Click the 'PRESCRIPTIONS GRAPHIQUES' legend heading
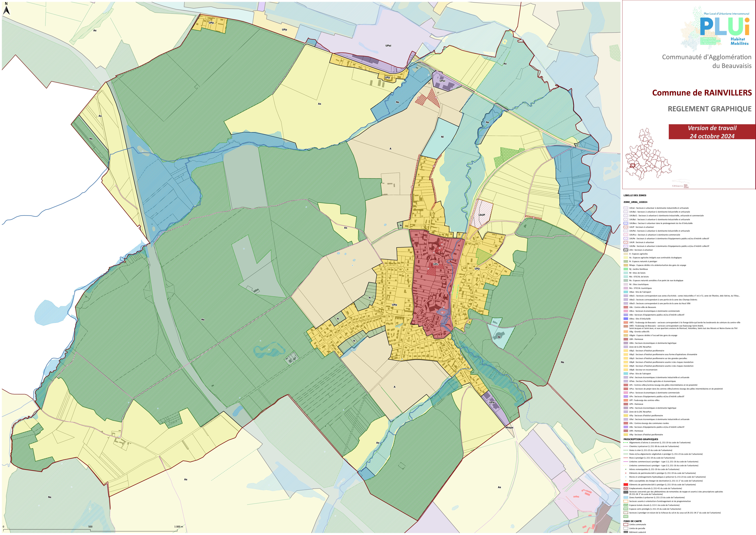This screenshot has height=535, width=756. coord(641,439)
